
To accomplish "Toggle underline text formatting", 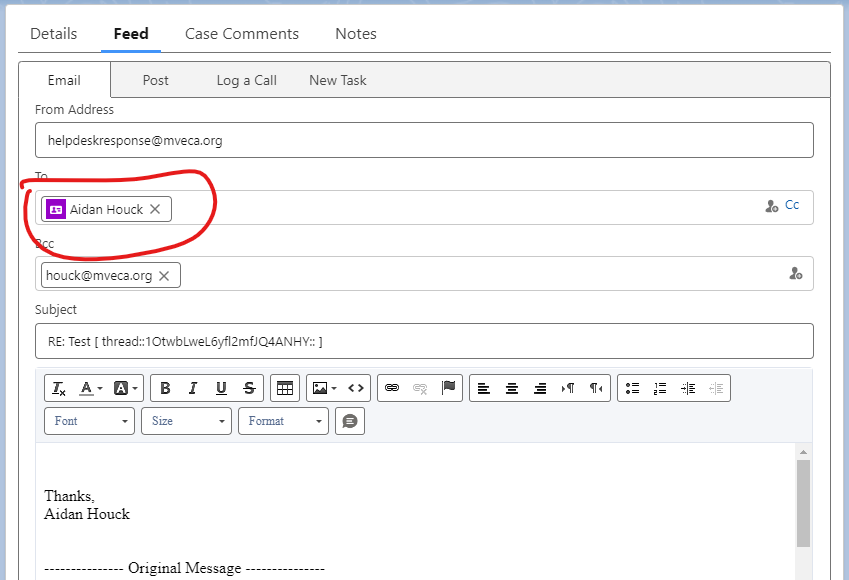I will tap(221, 388).
